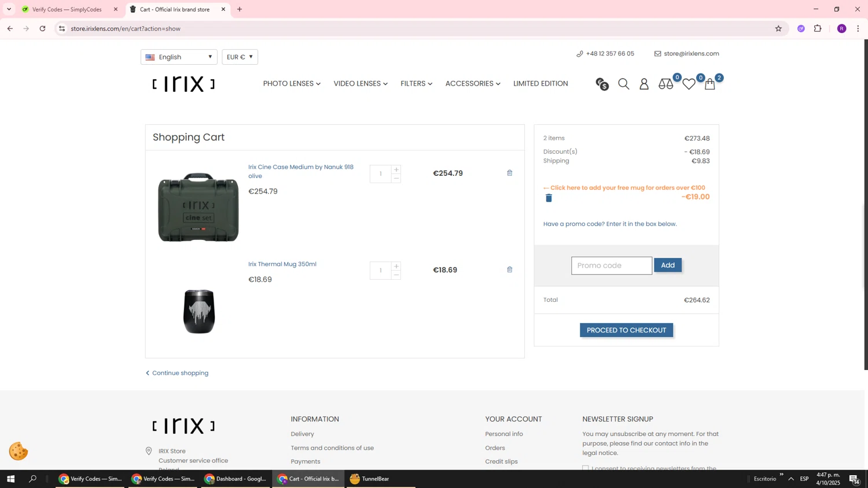Click the phone icon beside +48 12 357 66 05
Screen dimensions: 868x488
(580, 54)
